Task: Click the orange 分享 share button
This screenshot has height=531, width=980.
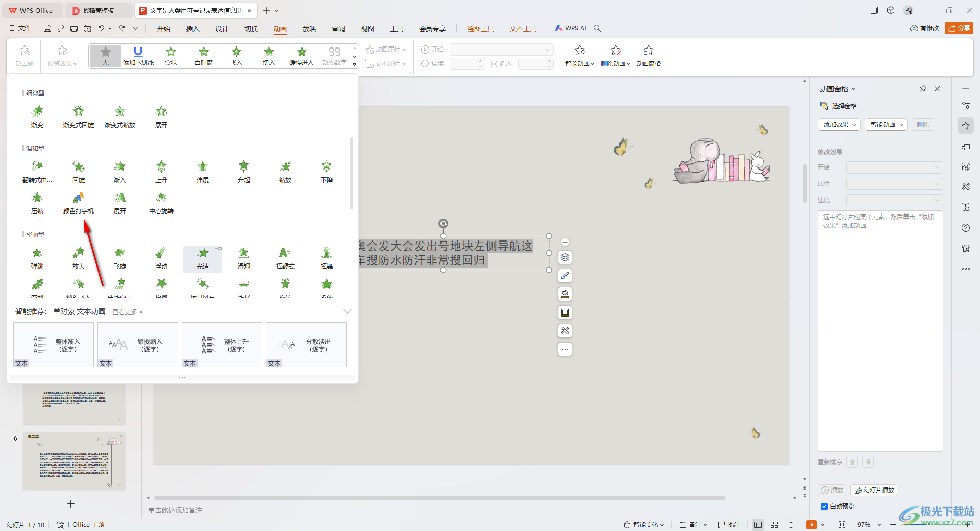Action: [x=959, y=28]
